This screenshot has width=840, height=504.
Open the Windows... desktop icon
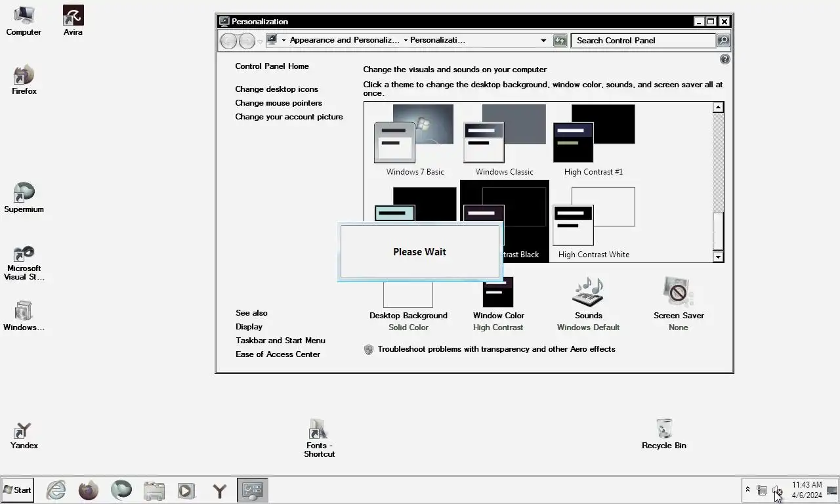pyautogui.click(x=24, y=316)
